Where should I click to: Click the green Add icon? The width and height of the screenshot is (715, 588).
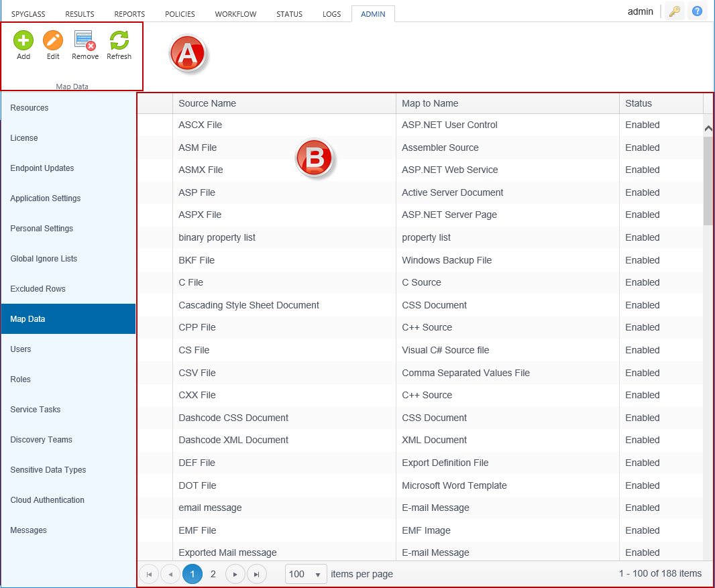click(23, 41)
